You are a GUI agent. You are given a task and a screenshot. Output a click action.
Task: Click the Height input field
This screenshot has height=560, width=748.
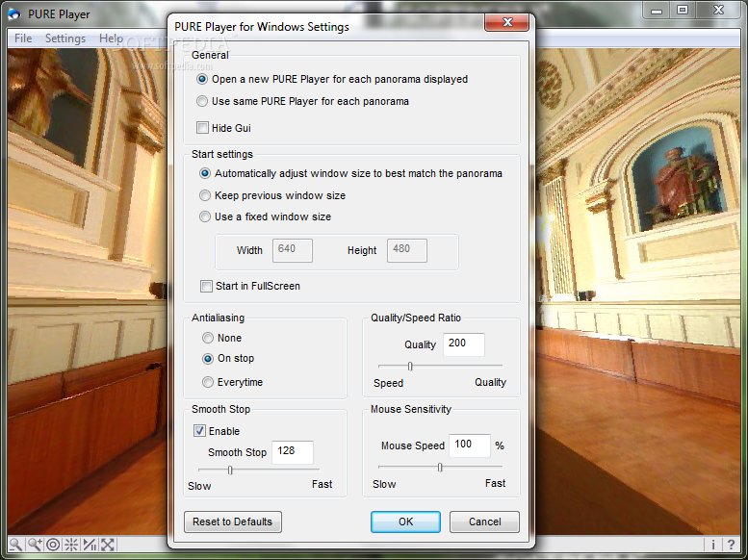click(407, 250)
